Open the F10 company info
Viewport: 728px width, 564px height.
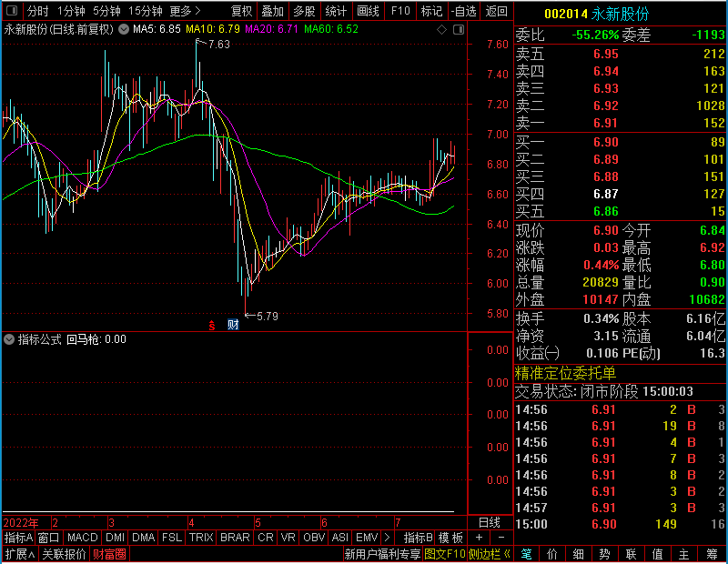[400, 11]
